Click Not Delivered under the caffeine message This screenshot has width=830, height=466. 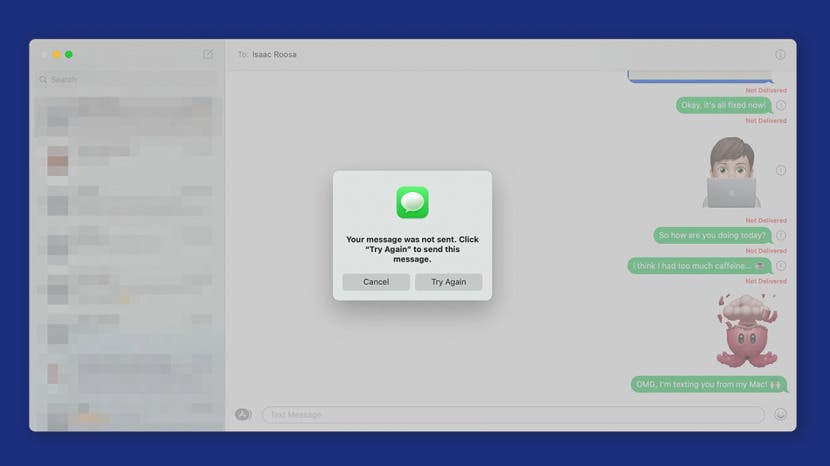click(x=766, y=281)
